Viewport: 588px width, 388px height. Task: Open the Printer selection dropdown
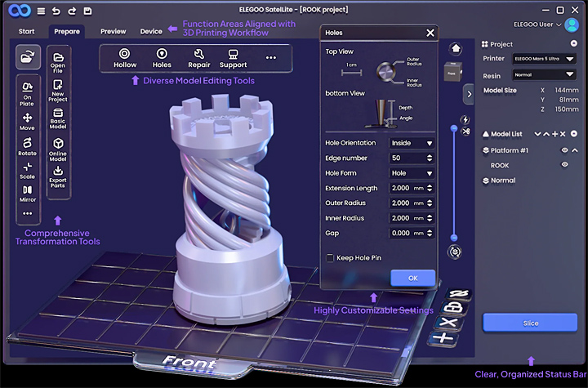(544, 59)
